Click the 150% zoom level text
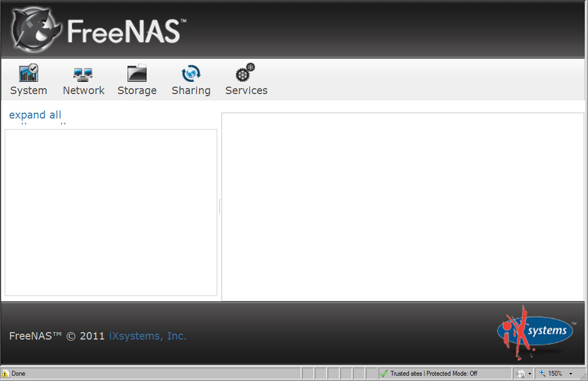Screen dimensions: 588x381 (555, 374)
